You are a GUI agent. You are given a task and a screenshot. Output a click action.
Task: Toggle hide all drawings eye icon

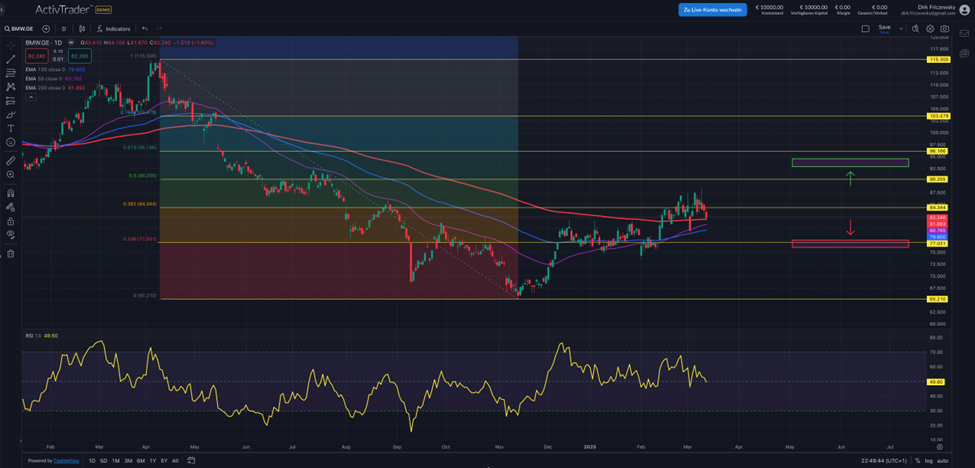[11, 234]
